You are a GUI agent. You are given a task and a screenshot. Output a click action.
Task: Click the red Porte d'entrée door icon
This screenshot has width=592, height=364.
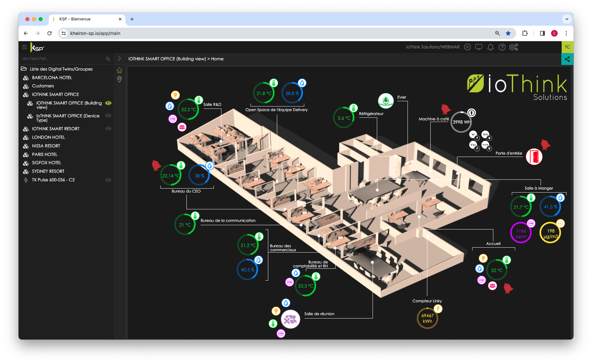click(534, 157)
